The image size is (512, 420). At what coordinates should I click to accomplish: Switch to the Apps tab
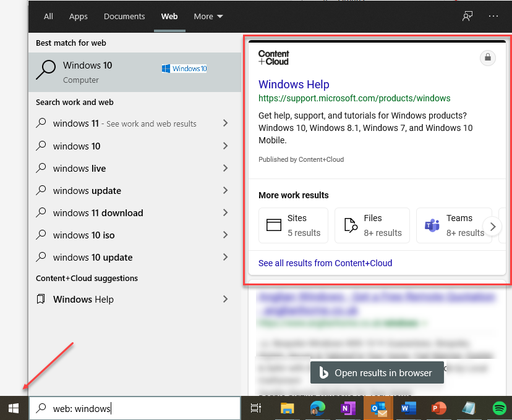[79, 16]
